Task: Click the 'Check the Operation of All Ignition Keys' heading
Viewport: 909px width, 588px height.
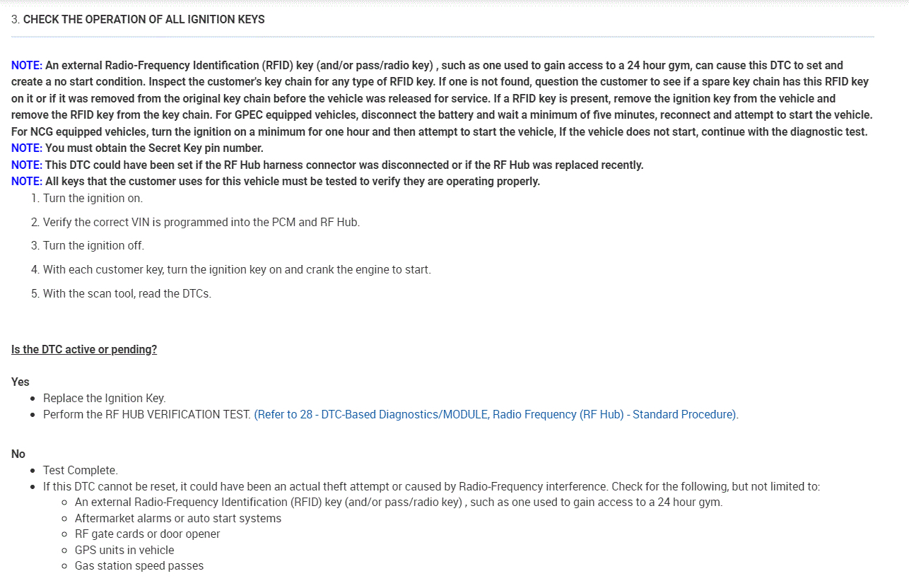Action: point(143,20)
